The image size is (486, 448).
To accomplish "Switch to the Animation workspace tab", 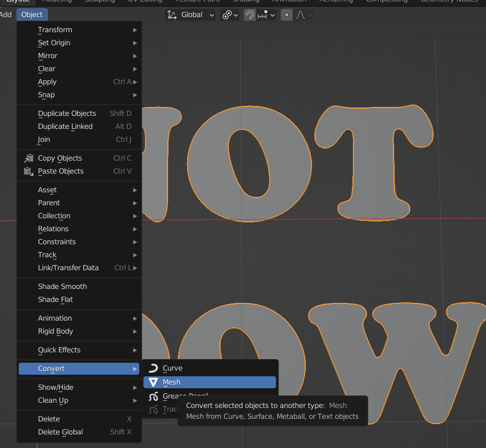I will [289, 1].
